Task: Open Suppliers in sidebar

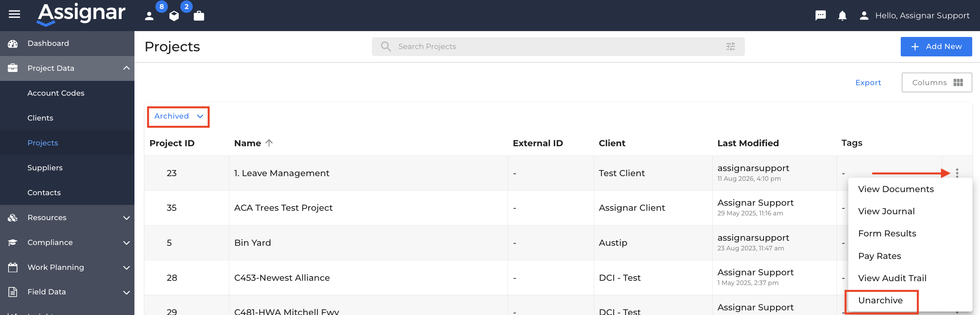Action: pyautogui.click(x=45, y=168)
